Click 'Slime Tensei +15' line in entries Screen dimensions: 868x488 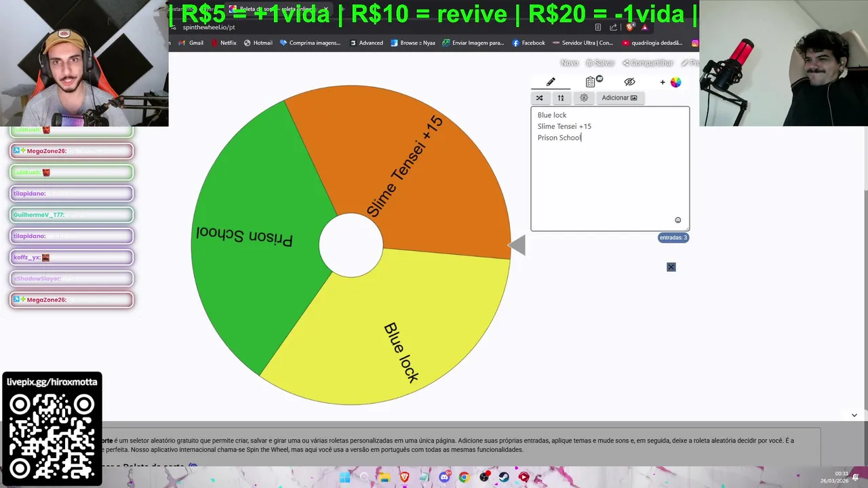pyautogui.click(x=564, y=126)
